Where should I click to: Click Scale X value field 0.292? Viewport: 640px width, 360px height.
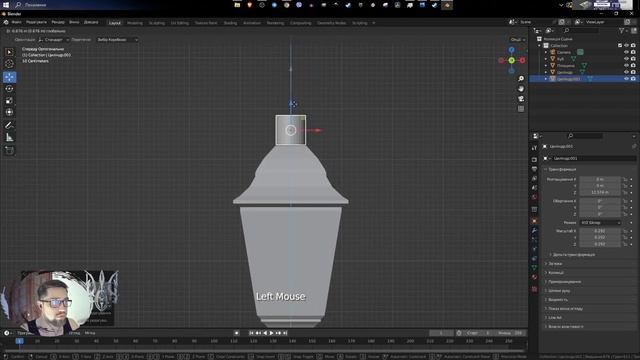[x=600, y=231]
